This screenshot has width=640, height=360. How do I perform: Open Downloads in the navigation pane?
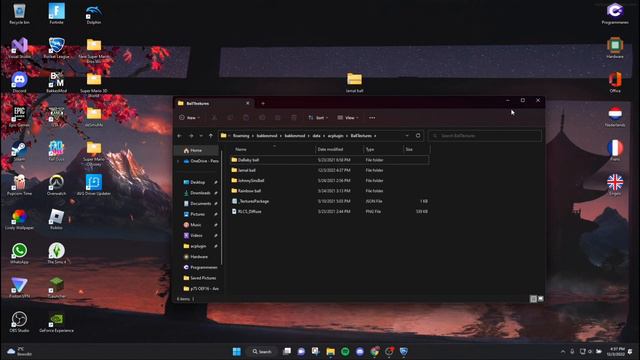click(199, 193)
